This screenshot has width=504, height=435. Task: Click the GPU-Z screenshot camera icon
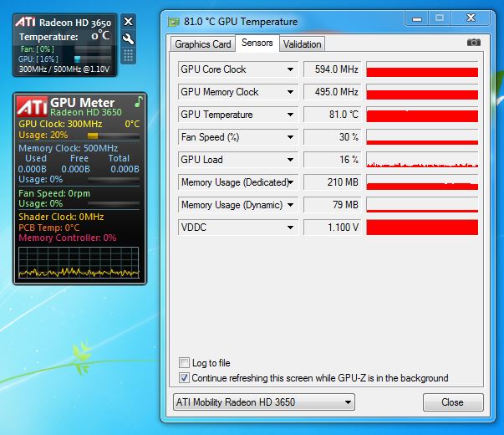[x=473, y=43]
